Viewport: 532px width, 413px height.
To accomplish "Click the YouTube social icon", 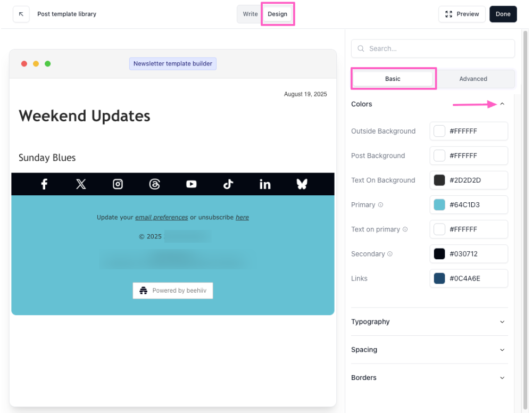I will pyautogui.click(x=192, y=184).
